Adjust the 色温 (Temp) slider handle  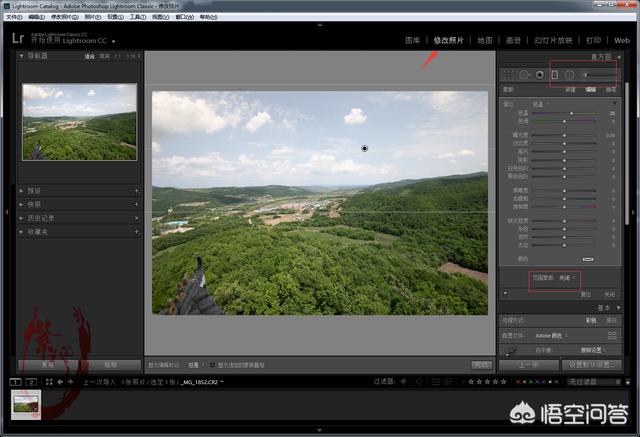(572, 114)
